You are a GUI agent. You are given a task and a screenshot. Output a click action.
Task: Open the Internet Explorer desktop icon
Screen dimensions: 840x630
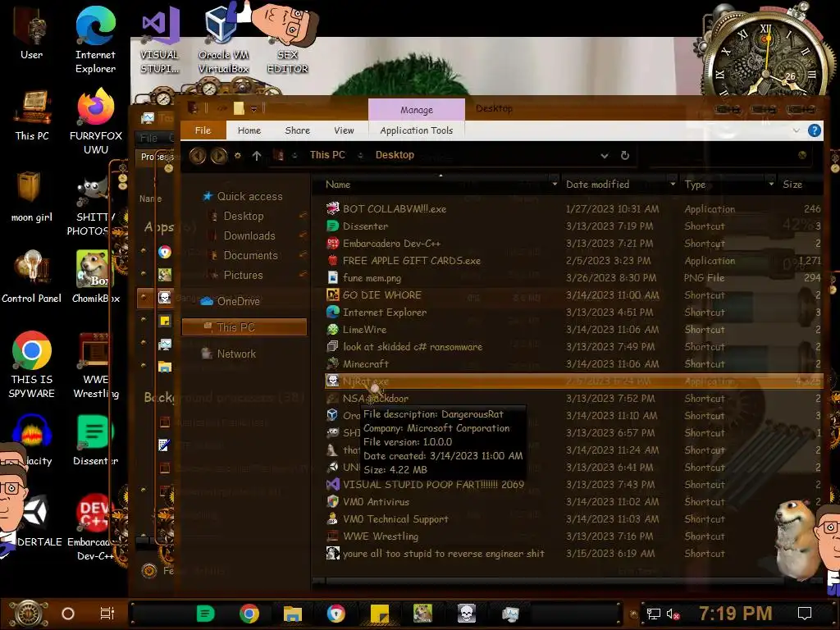95,40
